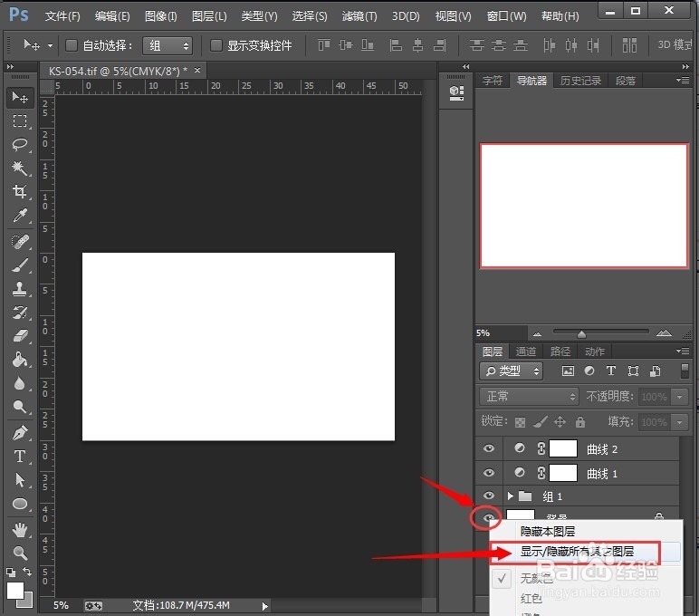Select the Pen tool

coord(20,433)
